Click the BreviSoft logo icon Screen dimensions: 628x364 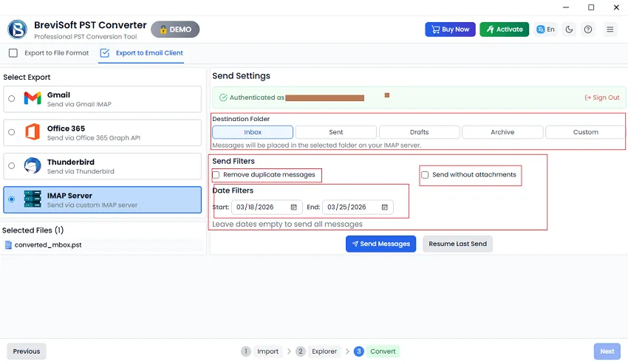(17, 30)
